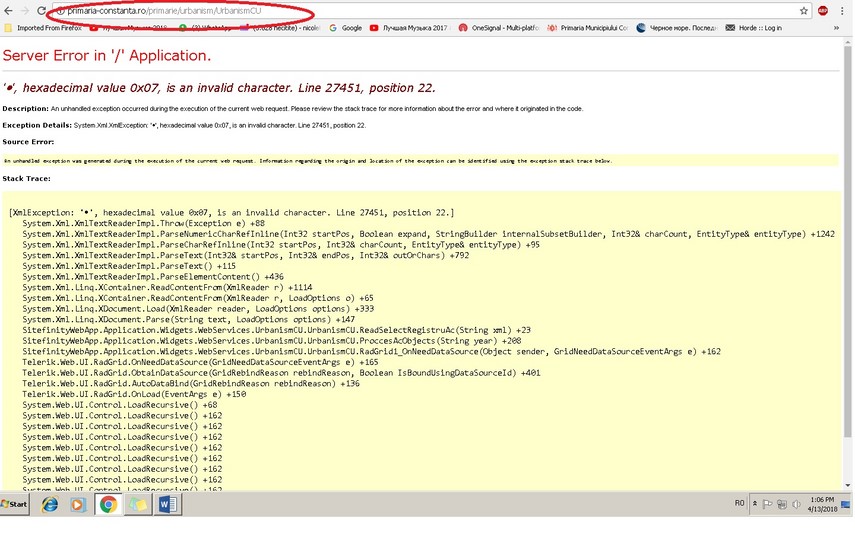Launch Internet Explorer from the taskbar
This screenshot has height=534, width=855.
click(x=49, y=504)
